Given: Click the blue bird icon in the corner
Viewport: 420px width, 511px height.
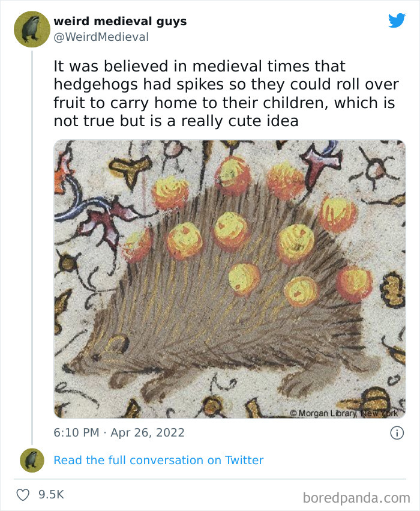Looking at the screenshot, I should (x=395, y=20).
